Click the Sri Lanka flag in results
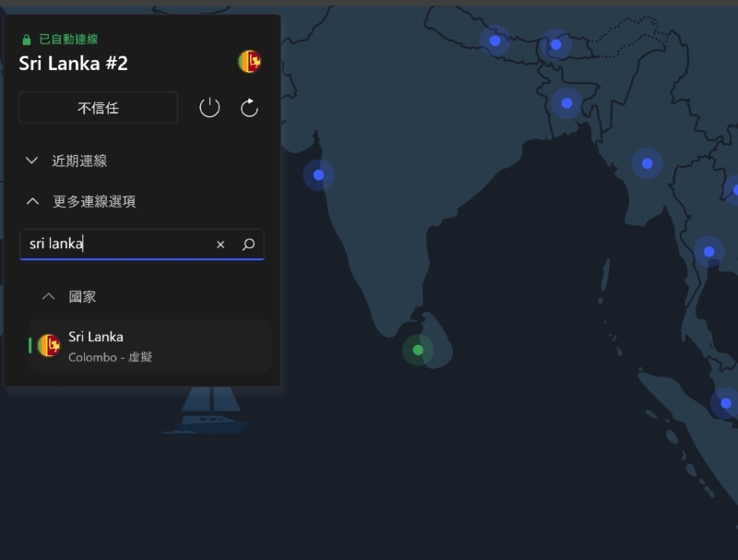This screenshot has width=738, height=560. [49, 346]
